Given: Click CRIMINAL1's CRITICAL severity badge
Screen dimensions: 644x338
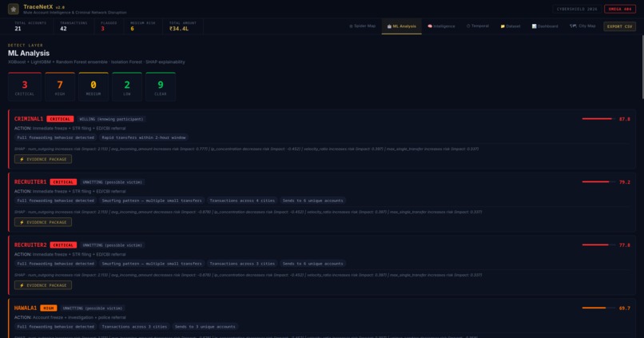Looking at the screenshot, I should [60, 119].
